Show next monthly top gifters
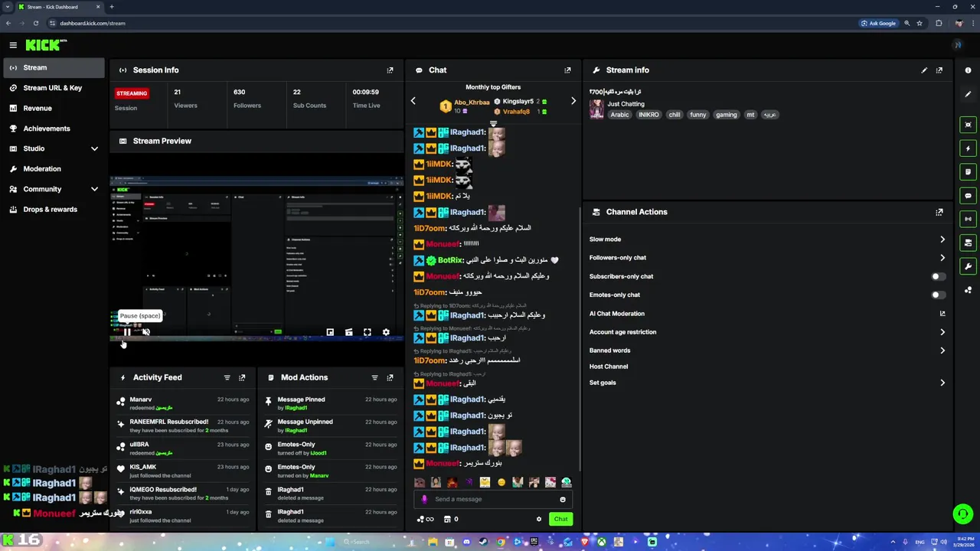 (x=573, y=101)
